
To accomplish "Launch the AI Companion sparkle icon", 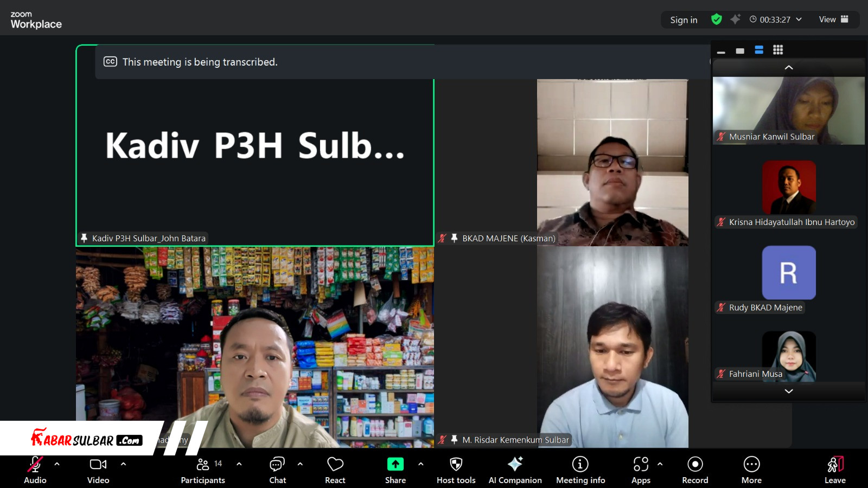I will coord(515,465).
